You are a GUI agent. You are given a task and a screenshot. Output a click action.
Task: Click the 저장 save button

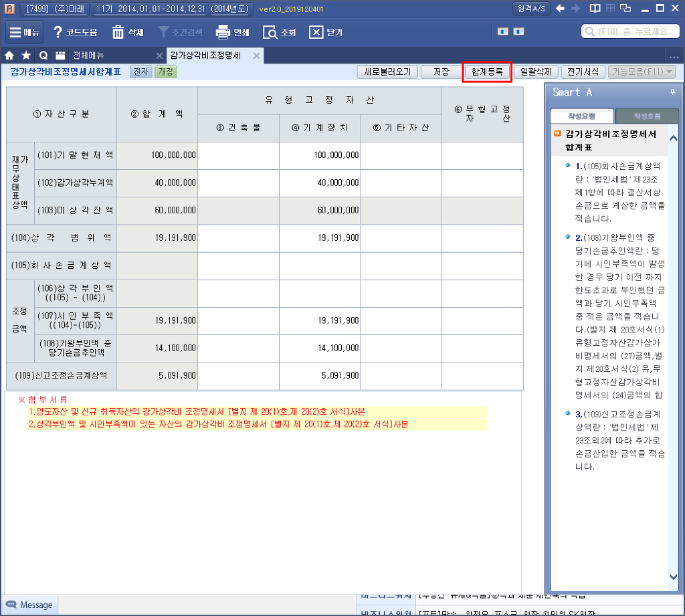coord(442,72)
